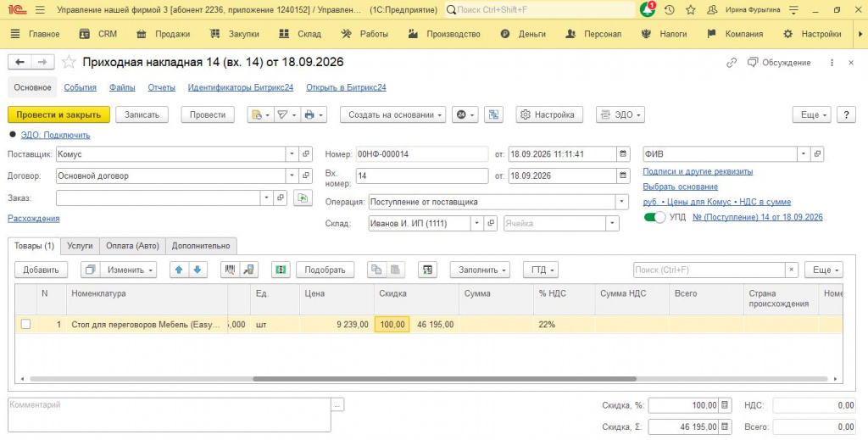
Task: Switch to the Услуги tab
Action: [x=80, y=246]
